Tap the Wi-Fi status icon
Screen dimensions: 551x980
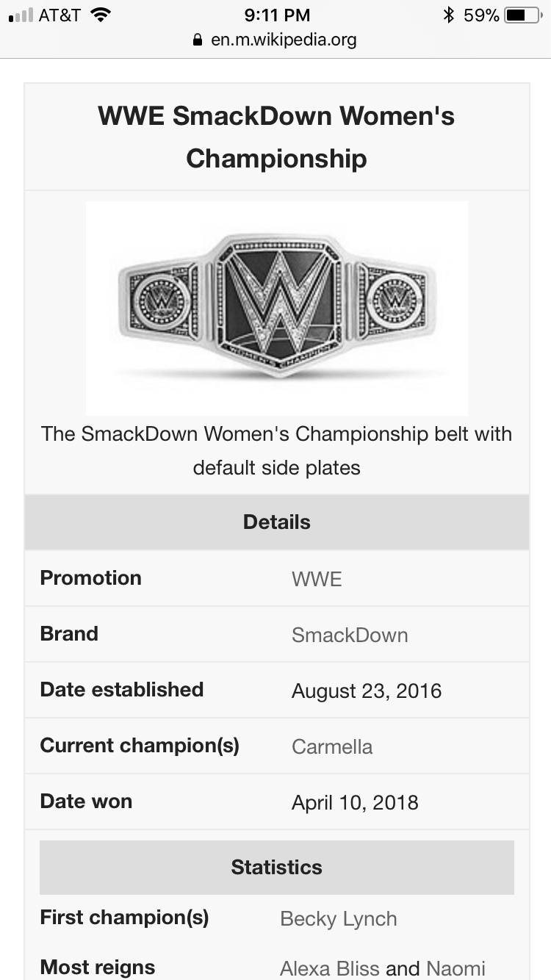(x=101, y=15)
